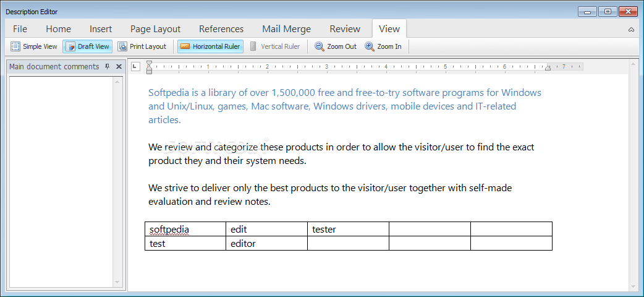
Task: Click the 'softpedia' table cell
Action: coord(185,229)
